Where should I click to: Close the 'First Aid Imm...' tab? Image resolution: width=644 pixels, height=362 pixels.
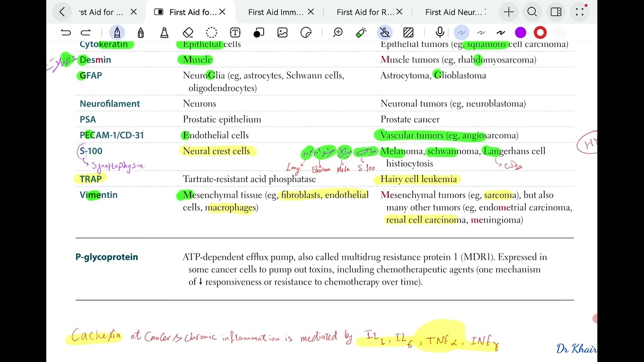click(310, 12)
